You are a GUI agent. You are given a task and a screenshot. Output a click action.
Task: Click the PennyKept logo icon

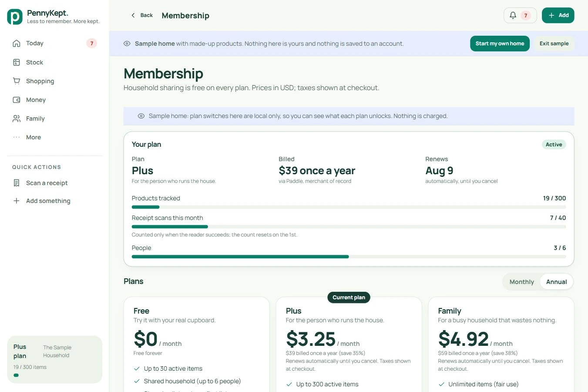[15, 17]
